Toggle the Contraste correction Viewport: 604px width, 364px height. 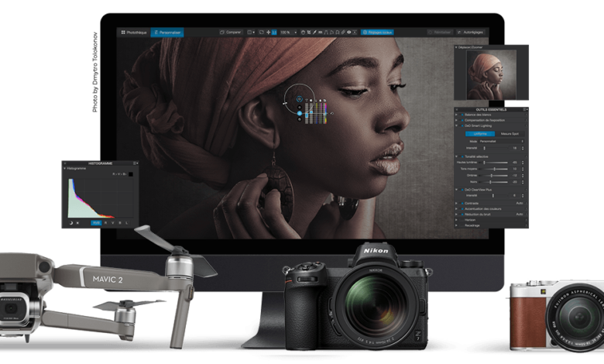(462, 204)
